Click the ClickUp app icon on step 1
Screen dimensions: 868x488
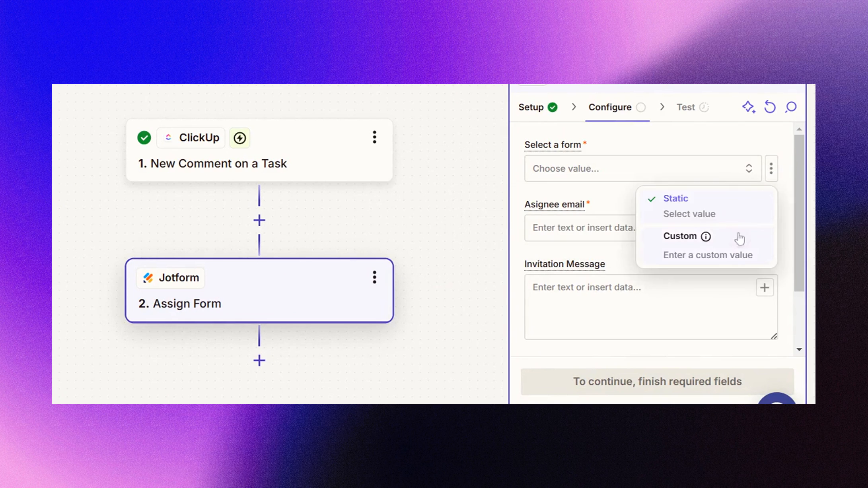pyautogui.click(x=169, y=137)
